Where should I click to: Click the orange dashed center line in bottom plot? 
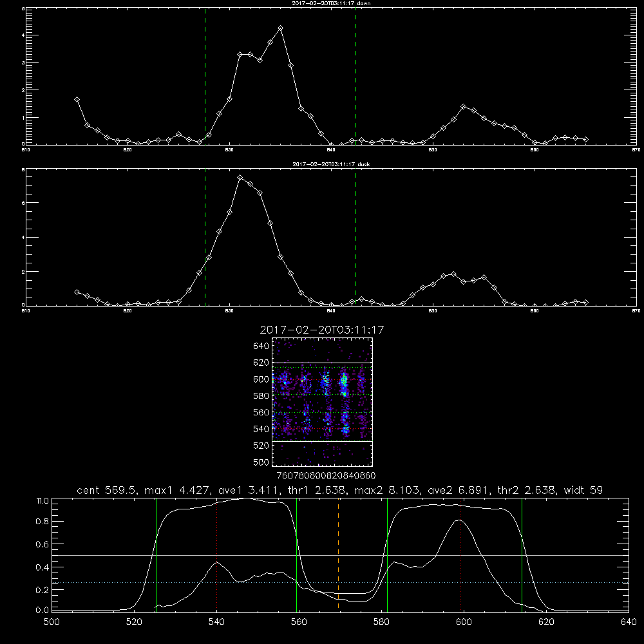[x=339, y=554]
